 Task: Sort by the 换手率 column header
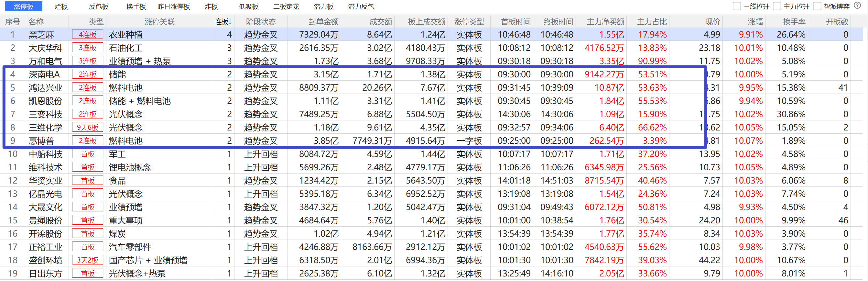click(x=794, y=22)
